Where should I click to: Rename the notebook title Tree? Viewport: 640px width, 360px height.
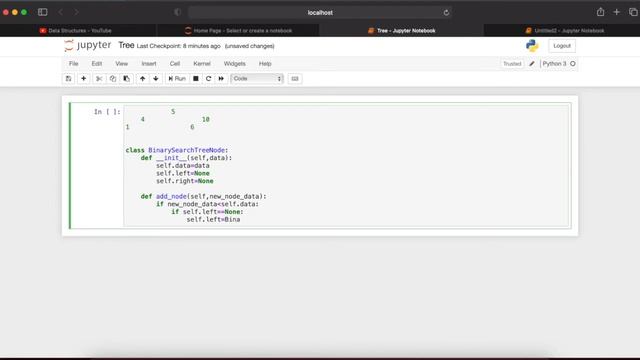point(126,45)
